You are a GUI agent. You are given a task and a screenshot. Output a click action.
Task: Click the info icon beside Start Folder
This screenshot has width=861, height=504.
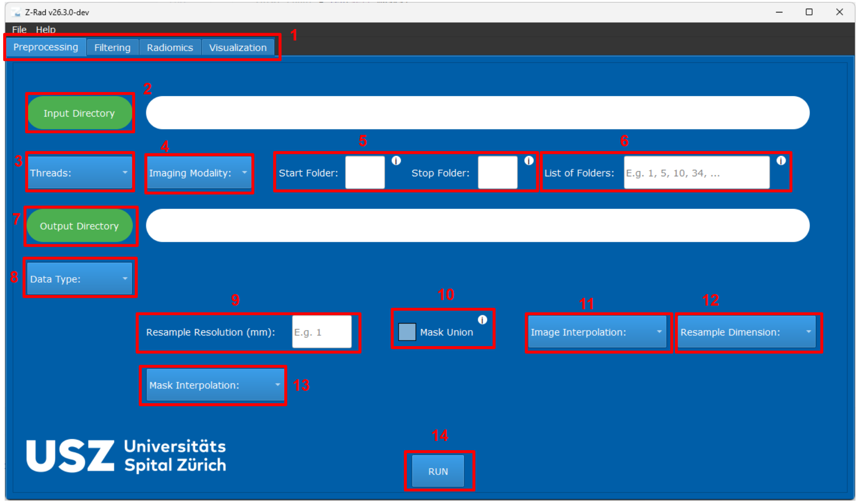click(396, 161)
